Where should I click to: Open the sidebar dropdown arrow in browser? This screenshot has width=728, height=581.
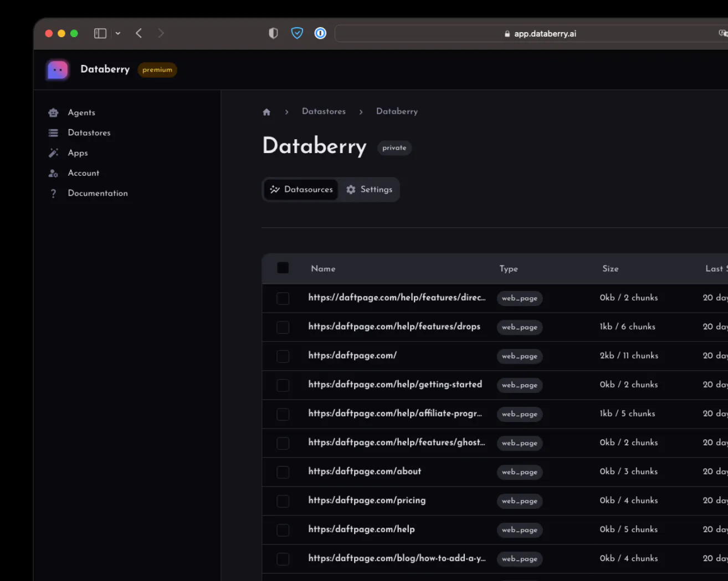(118, 34)
